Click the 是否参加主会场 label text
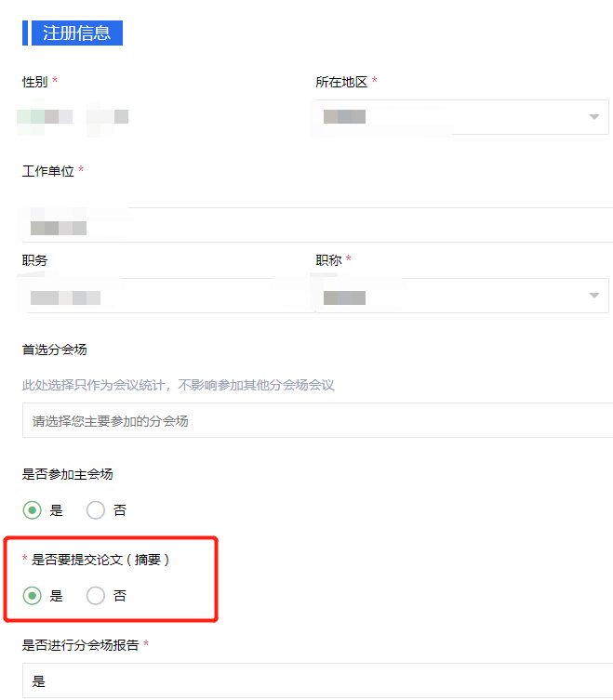Image resolution: width=613 pixels, height=700 pixels. [x=68, y=474]
